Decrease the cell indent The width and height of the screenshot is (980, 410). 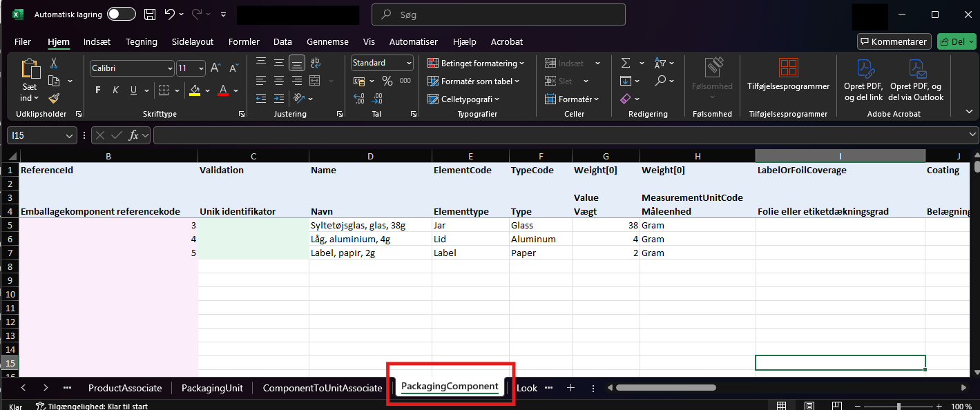261,98
